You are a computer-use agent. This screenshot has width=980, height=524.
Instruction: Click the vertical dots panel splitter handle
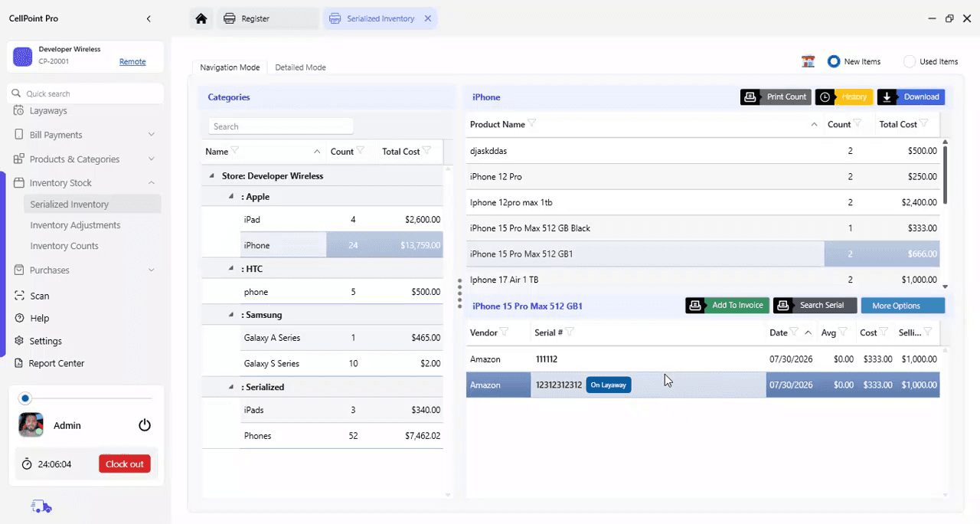click(459, 293)
